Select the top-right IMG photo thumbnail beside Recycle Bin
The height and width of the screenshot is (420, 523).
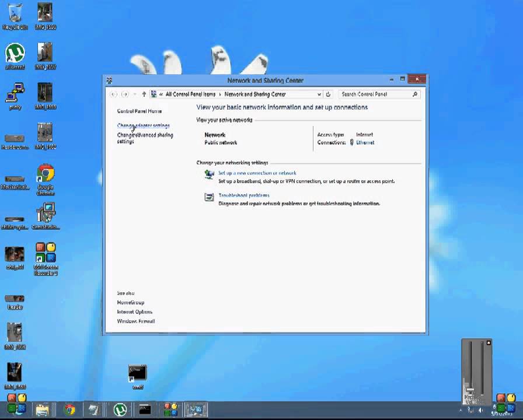(x=46, y=17)
